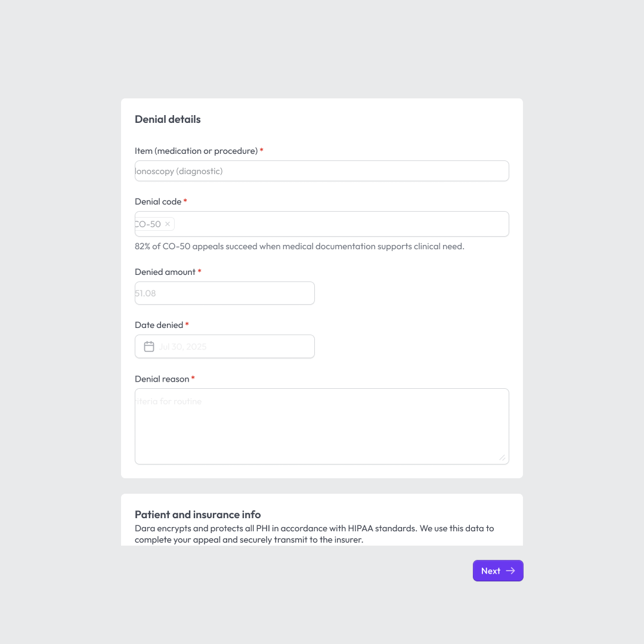This screenshot has width=644, height=644.
Task: Click the Denial code label
Action: pyautogui.click(x=158, y=202)
